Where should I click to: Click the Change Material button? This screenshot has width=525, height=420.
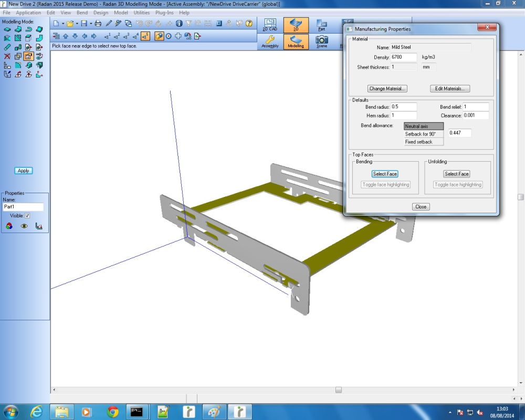(x=387, y=89)
